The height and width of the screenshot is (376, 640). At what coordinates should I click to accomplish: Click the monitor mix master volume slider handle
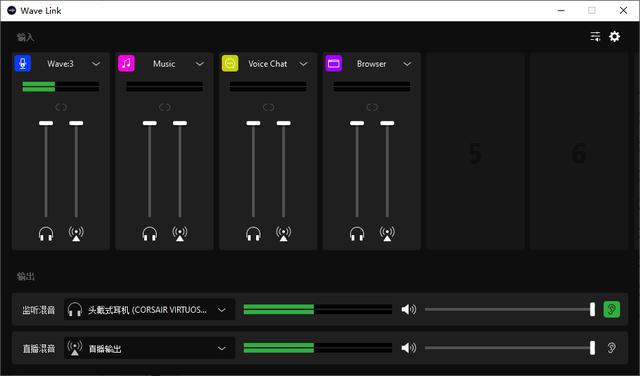[x=592, y=309]
